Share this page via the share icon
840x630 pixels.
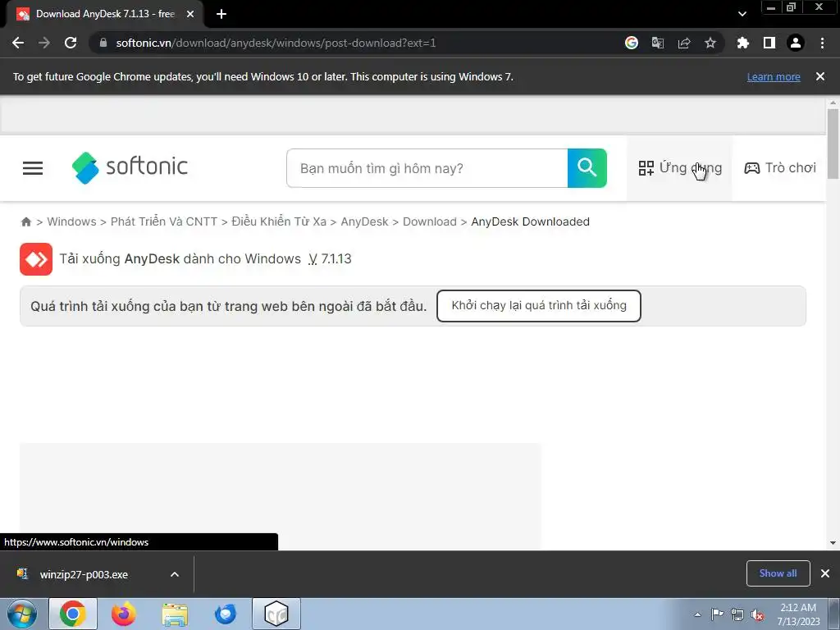click(684, 43)
